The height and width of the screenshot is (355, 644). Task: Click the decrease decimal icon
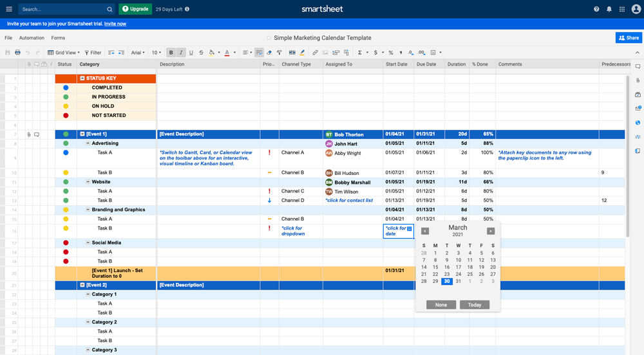tap(411, 53)
